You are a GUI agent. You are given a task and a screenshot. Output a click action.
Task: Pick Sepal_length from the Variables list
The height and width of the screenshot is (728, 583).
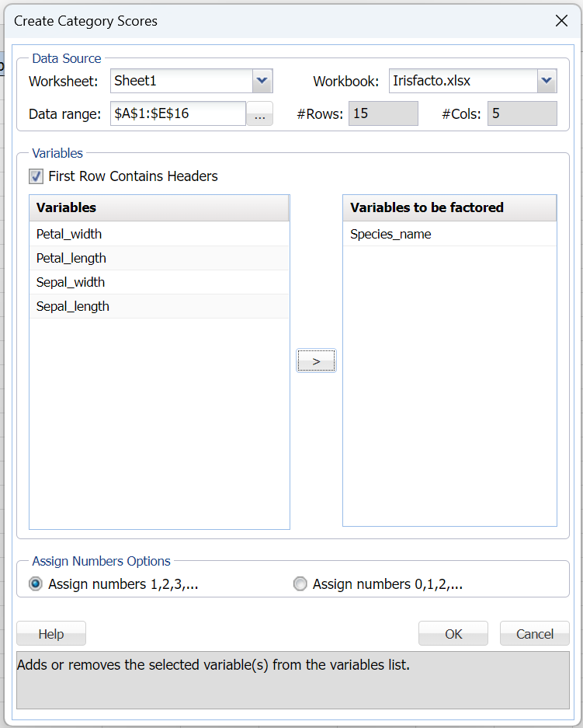pos(73,306)
